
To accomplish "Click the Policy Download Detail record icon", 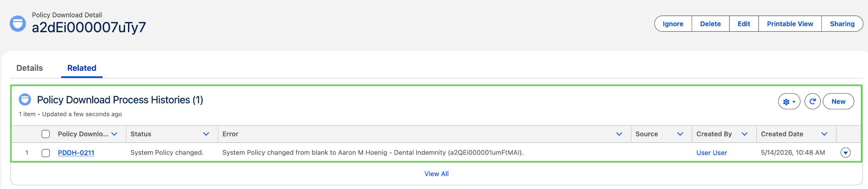I will point(18,23).
